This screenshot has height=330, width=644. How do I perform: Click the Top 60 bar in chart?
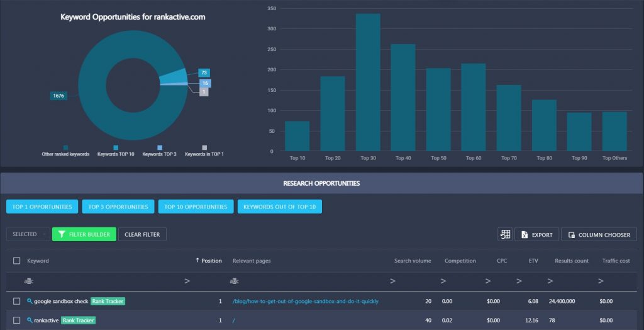(474, 107)
